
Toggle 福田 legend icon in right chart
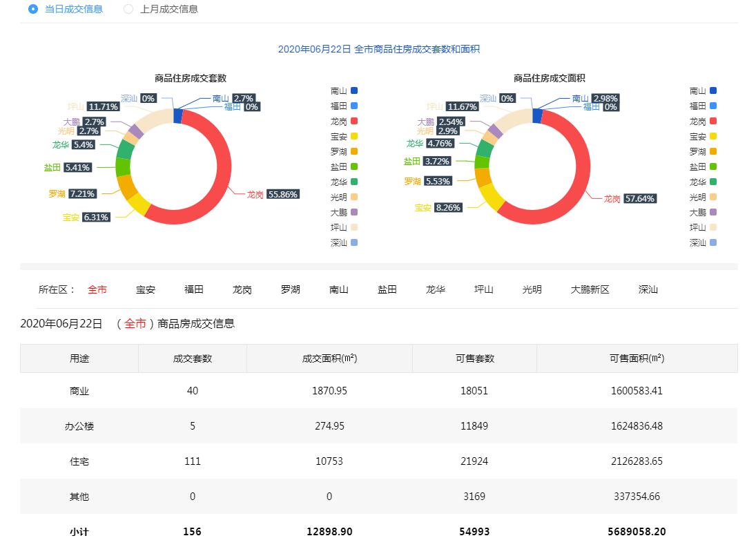pos(713,106)
